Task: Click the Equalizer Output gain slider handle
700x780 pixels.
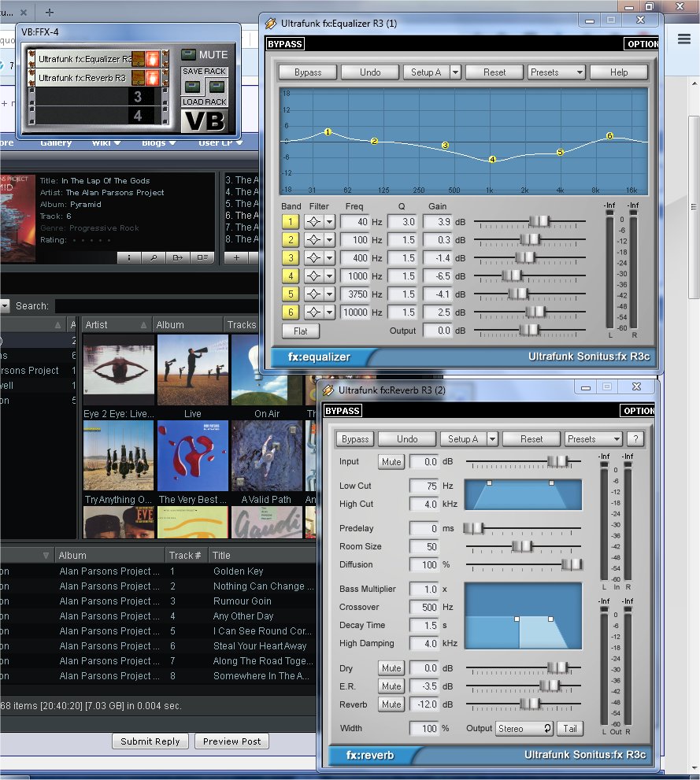Action: click(529, 330)
